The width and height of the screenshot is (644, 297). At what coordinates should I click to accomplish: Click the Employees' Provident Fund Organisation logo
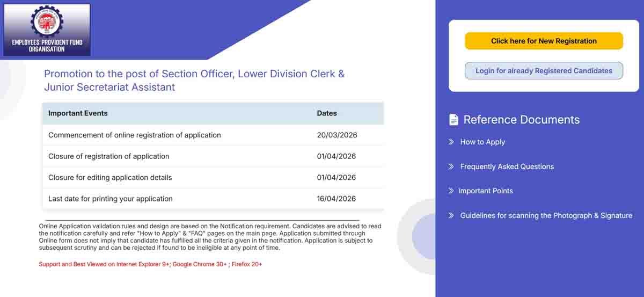tap(47, 30)
